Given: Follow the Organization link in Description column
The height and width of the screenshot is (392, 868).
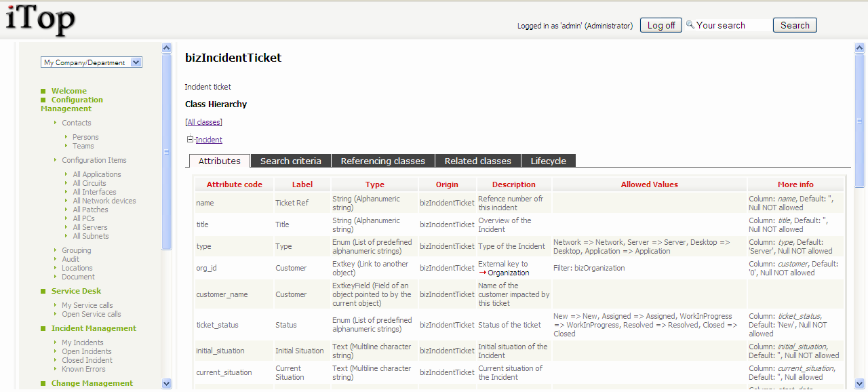Looking at the screenshot, I should point(509,273).
